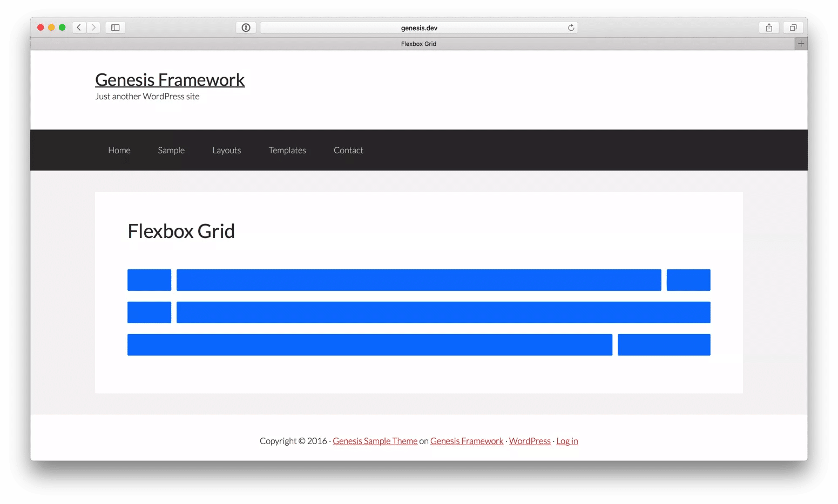The width and height of the screenshot is (838, 504).
Task: Follow the WordPress link in the footer
Action: click(x=530, y=441)
